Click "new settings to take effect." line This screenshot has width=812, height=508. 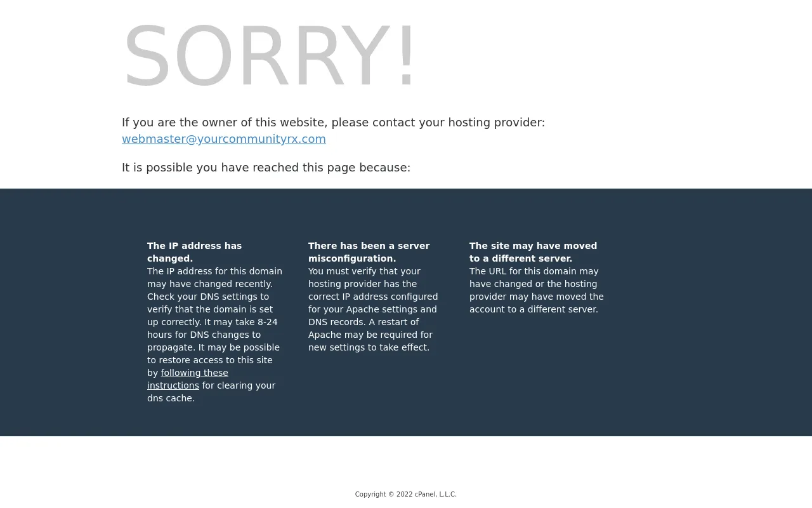(369, 347)
